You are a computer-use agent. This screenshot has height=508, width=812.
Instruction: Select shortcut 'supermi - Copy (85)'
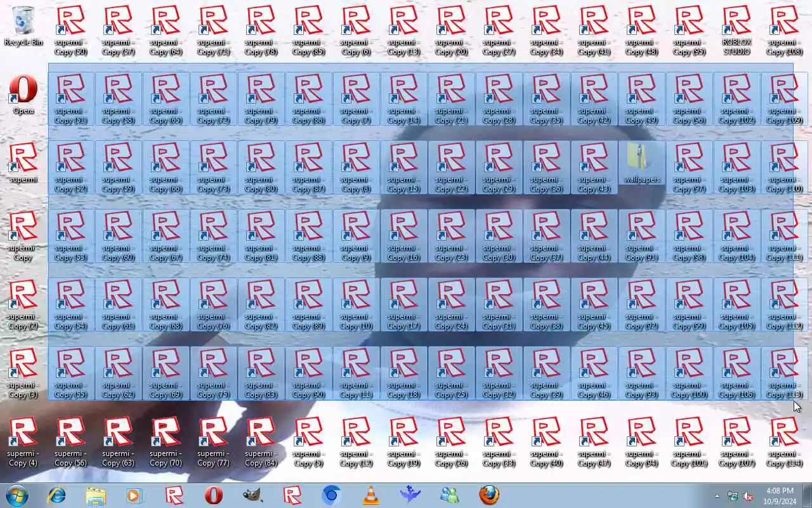[309, 30]
